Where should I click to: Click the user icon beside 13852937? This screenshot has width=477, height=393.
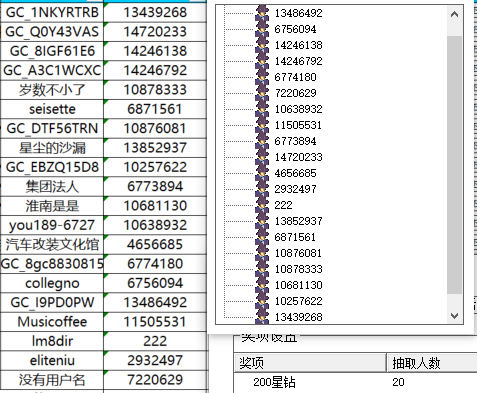pos(262,221)
